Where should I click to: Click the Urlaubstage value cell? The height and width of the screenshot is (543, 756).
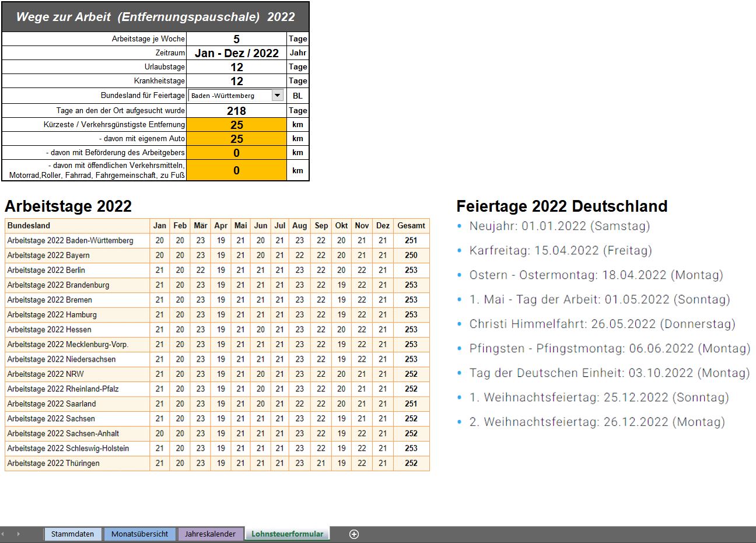236,67
